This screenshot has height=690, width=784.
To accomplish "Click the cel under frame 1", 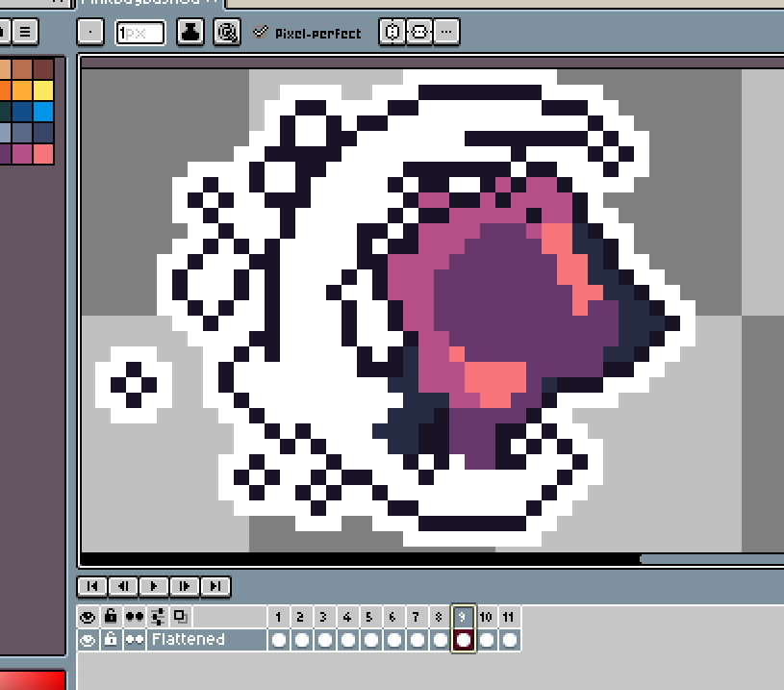I will (x=279, y=640).
